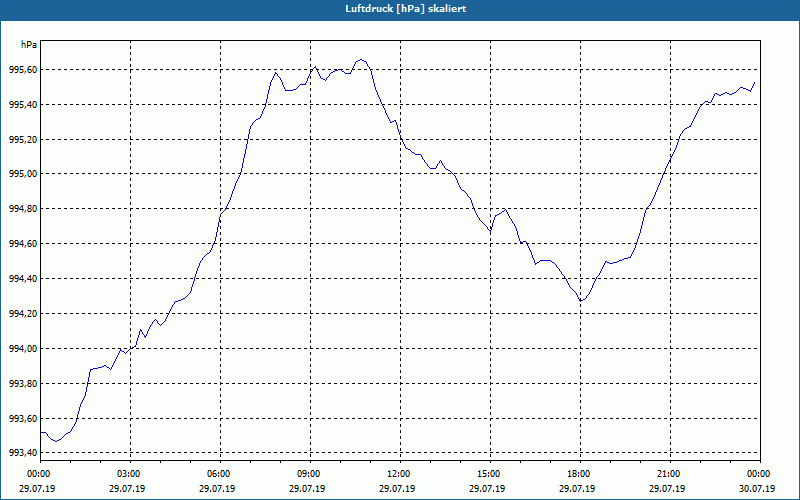Click the 'hPa' unit label on the y-axis

pyautogui.click(x=29, y=45)
